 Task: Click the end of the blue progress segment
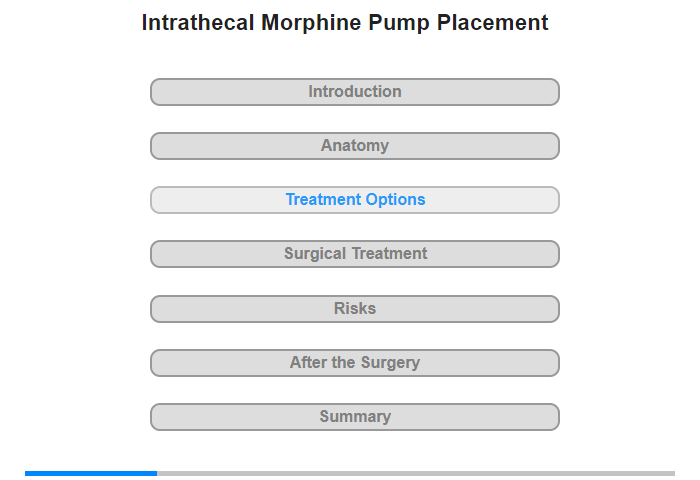pos(156,473)
